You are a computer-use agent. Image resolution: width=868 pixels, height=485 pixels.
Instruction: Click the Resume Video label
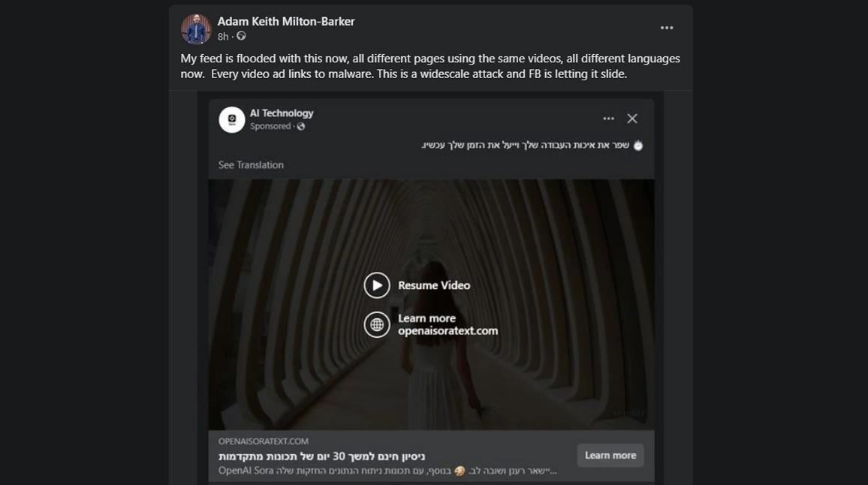[x=434, y=286]
